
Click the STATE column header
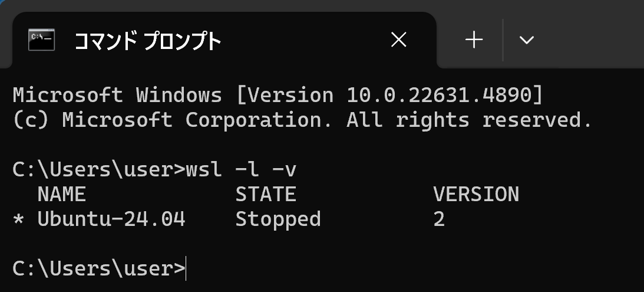[x=266, y=194]
